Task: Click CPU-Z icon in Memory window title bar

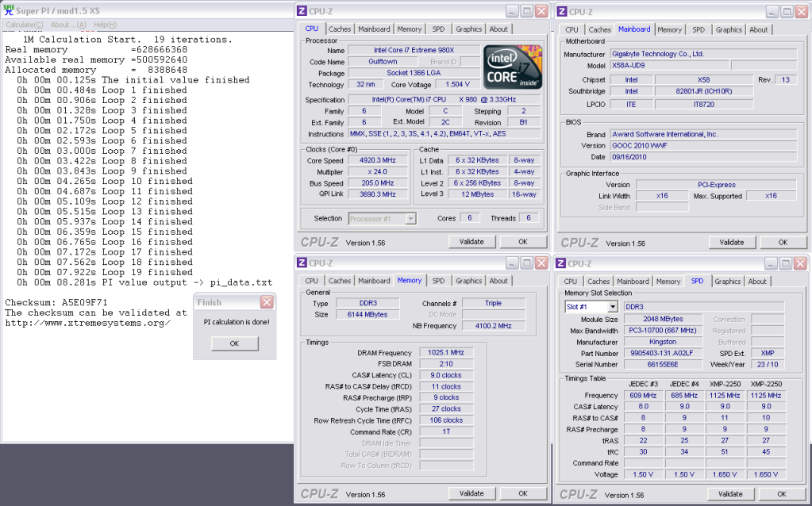Action: pyautogui.click(x=302, y=263)
